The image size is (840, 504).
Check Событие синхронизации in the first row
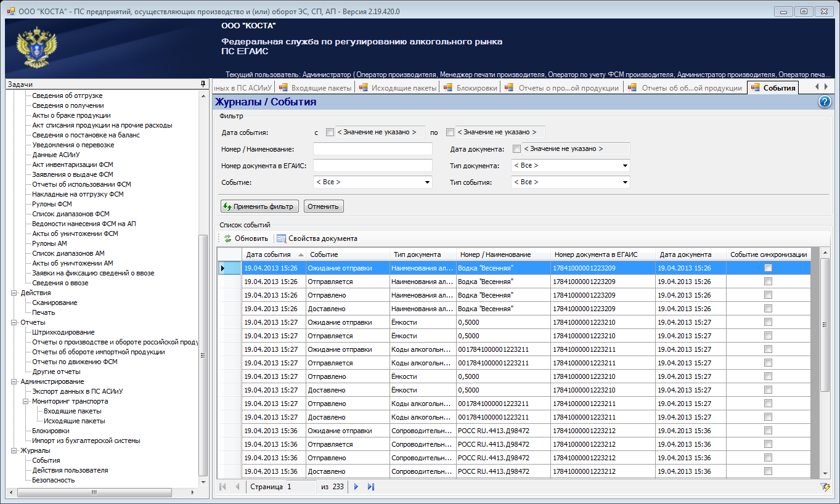[x=768, y=268]
